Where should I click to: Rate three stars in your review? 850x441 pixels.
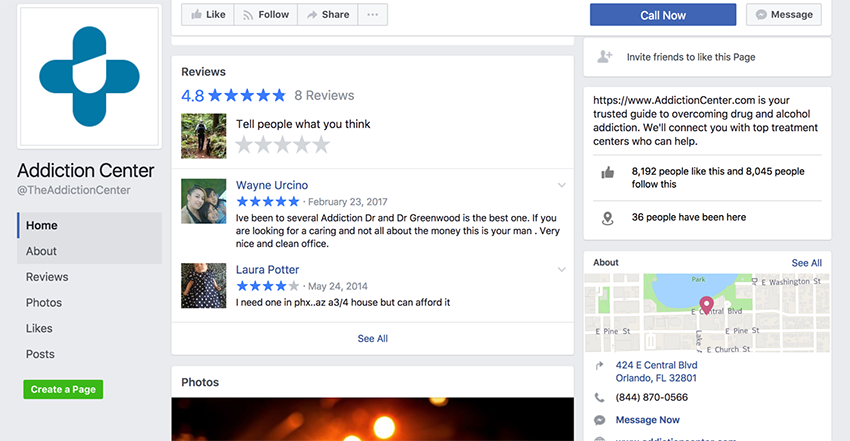click(282, 145)
